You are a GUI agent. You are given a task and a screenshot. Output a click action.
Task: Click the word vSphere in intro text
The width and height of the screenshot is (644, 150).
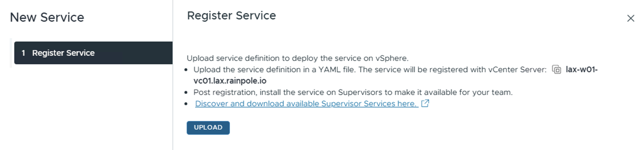[391, 58]
